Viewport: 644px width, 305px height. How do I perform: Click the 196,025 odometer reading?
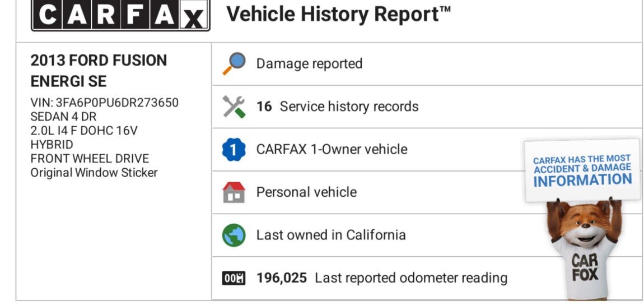281,278
